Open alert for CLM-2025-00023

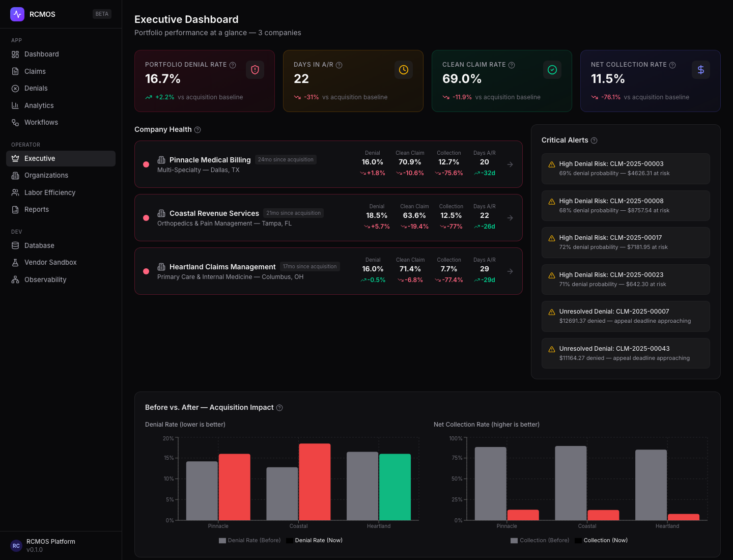click(x=626, y=279)
